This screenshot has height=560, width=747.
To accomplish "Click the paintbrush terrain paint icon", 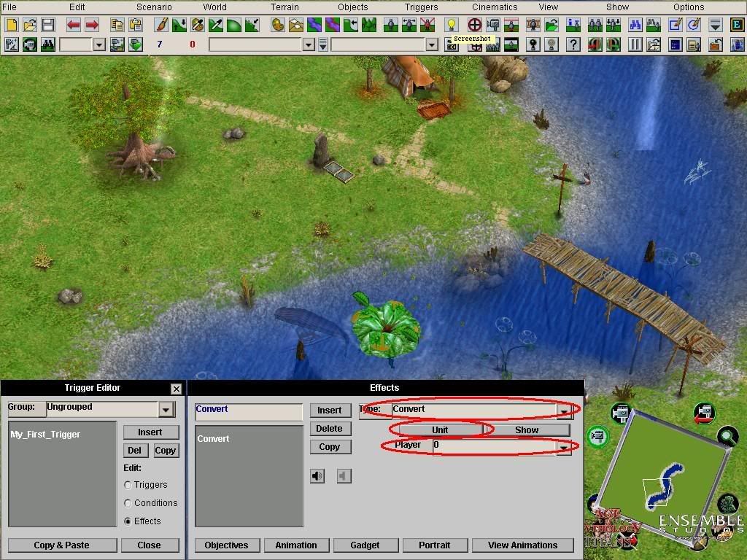I will pyautogui.click(x=161, y=25).
